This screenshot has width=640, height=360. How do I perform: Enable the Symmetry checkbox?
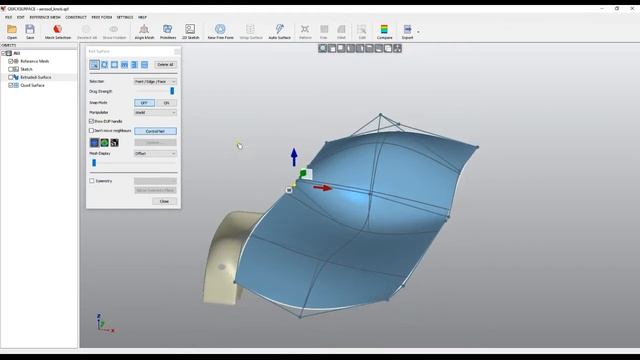(x=92, y=180)
